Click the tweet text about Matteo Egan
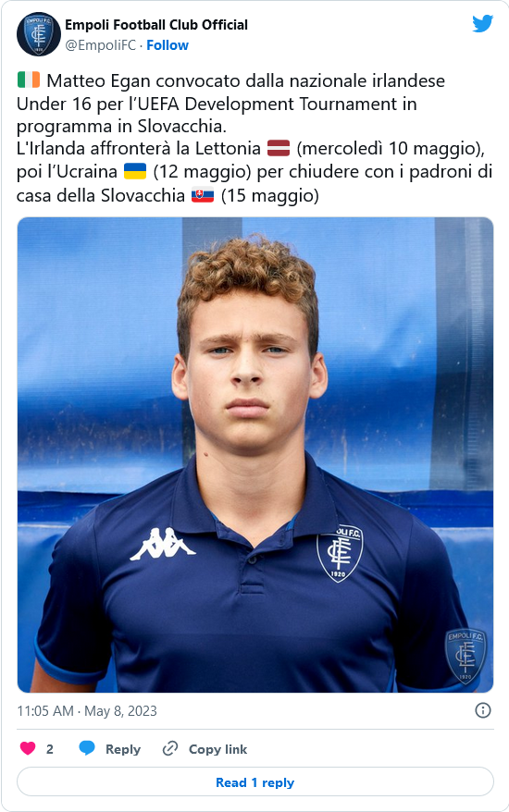 pos(254,138)
